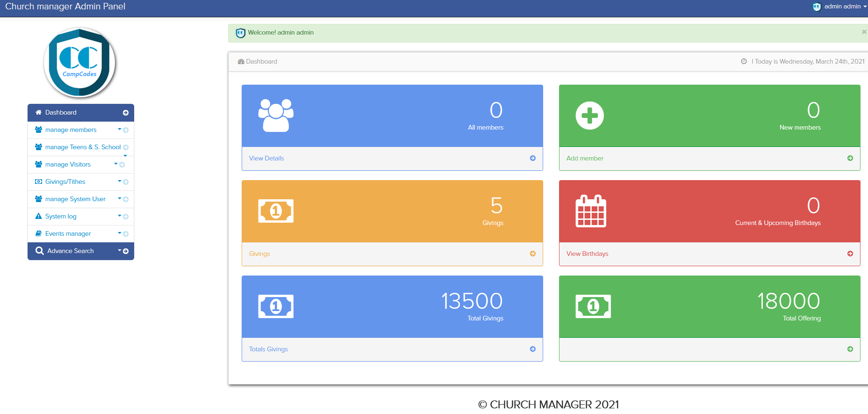Open the View Birthdays link
868x414 pixels.
[587, 254]
